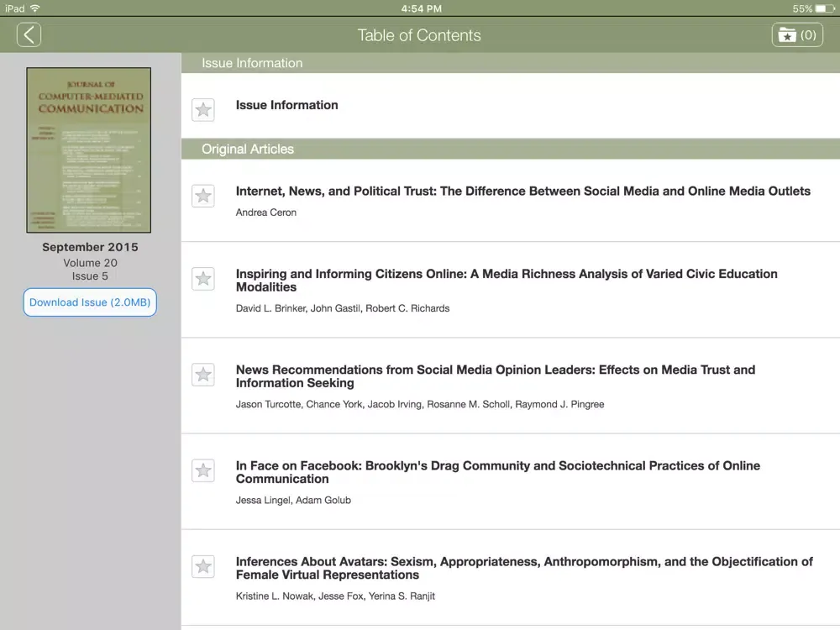
Task: Select authors Jessa Lingel, Adam Golub
Action: coord(293,500)
